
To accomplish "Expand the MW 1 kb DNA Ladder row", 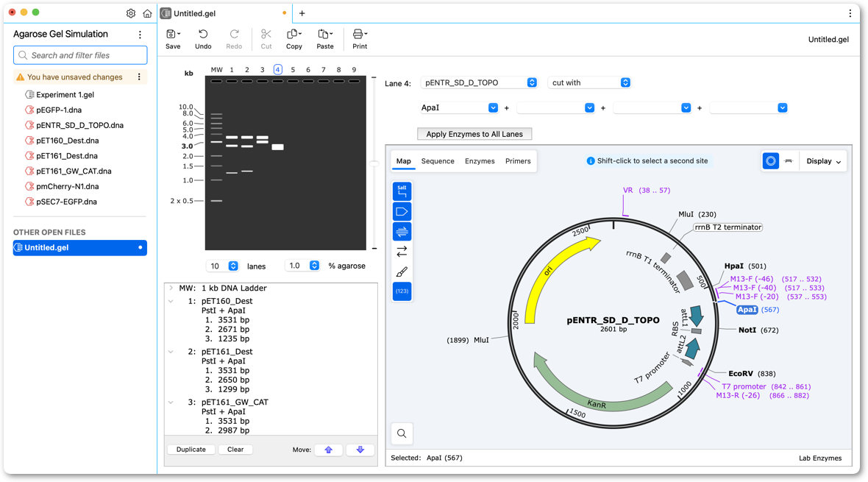I will 171,288.
